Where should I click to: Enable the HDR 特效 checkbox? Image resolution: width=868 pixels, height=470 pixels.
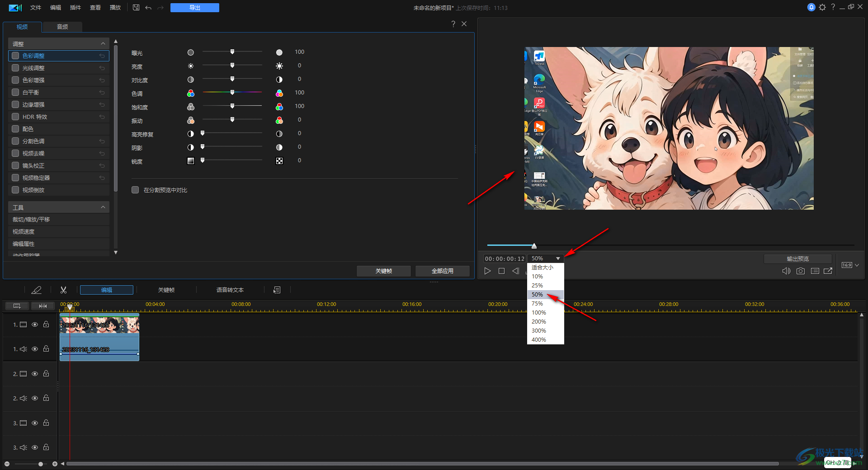point(15,117)
